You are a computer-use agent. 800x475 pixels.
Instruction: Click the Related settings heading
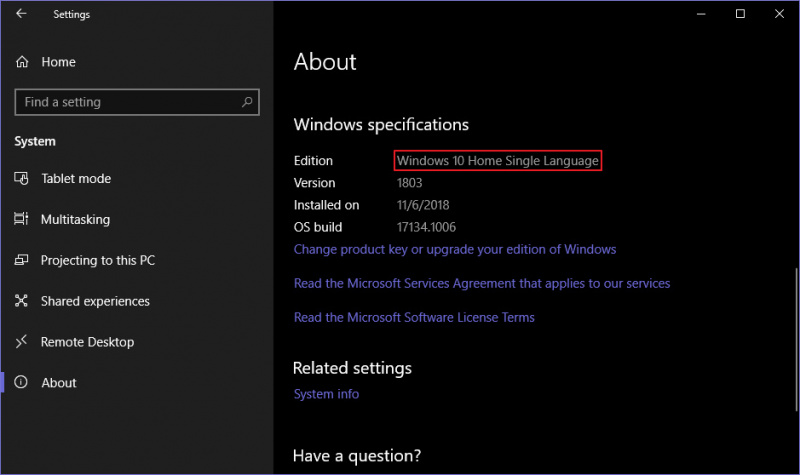(x=352, y=368)
